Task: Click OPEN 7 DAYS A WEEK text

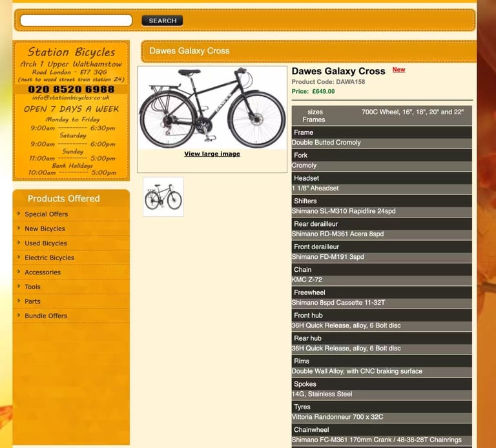Action: click(x=71, y=109)
